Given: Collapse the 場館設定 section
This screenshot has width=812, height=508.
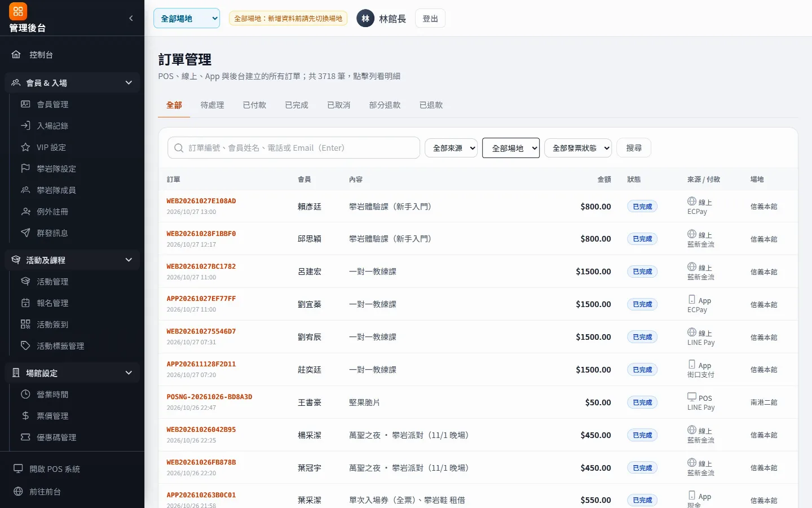Looking at the screenshot, I should (72, 373).
